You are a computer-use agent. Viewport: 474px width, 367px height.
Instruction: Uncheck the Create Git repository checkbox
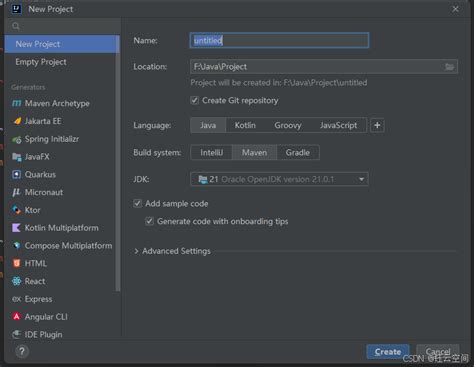(x=195, y=100)
